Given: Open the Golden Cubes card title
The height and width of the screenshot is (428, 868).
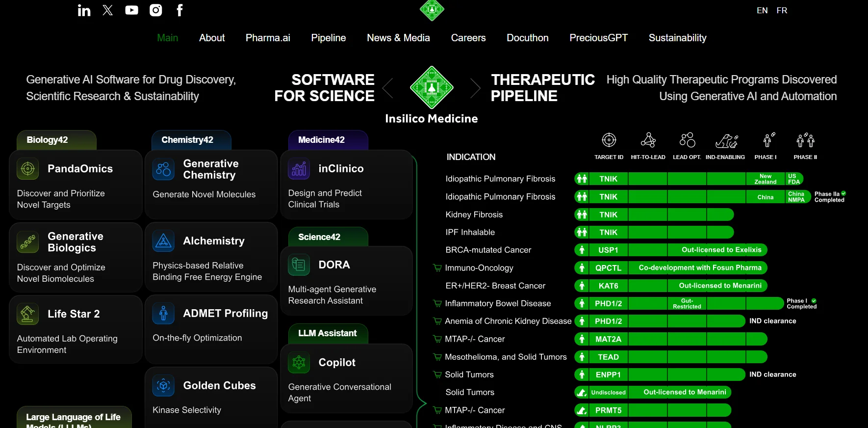Looking at the screenshot, I should tap(220, 386).
